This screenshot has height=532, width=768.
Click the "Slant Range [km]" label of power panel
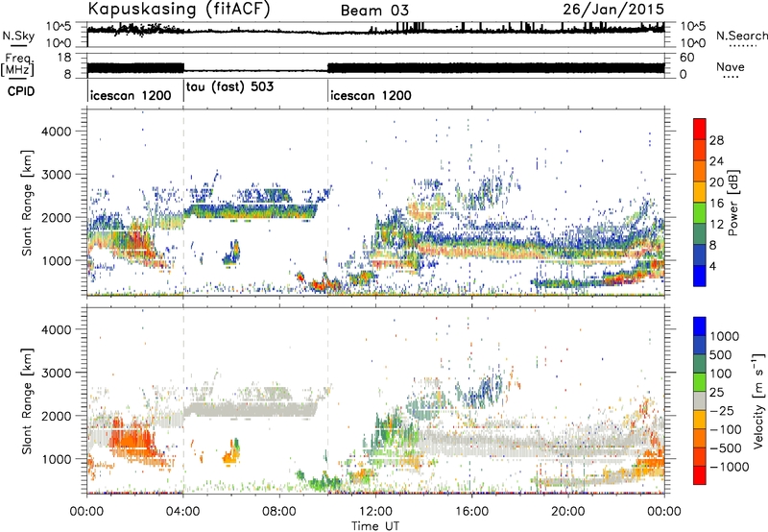click(x=27, y=203)
